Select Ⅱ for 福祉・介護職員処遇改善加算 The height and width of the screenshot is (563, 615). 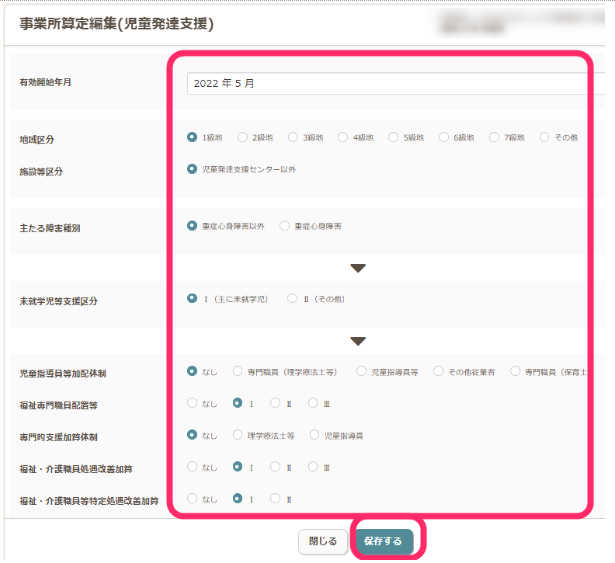(275, 467)
